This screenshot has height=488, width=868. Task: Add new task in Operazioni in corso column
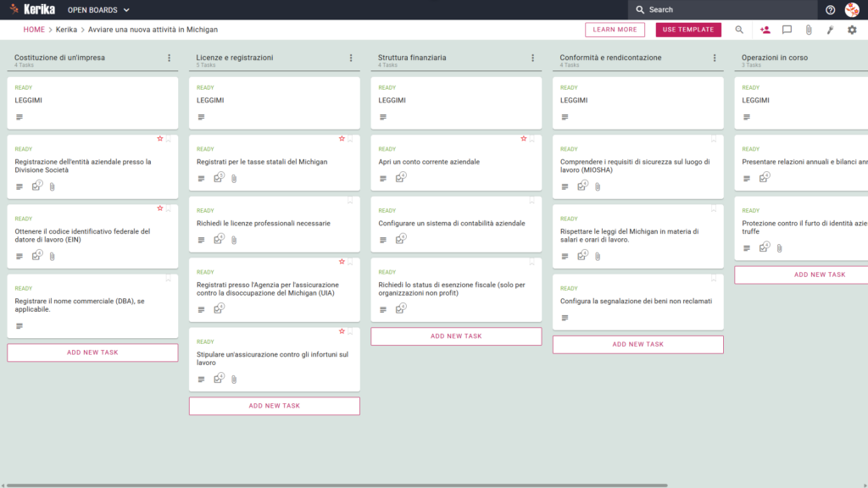click(x=801, y=275)
